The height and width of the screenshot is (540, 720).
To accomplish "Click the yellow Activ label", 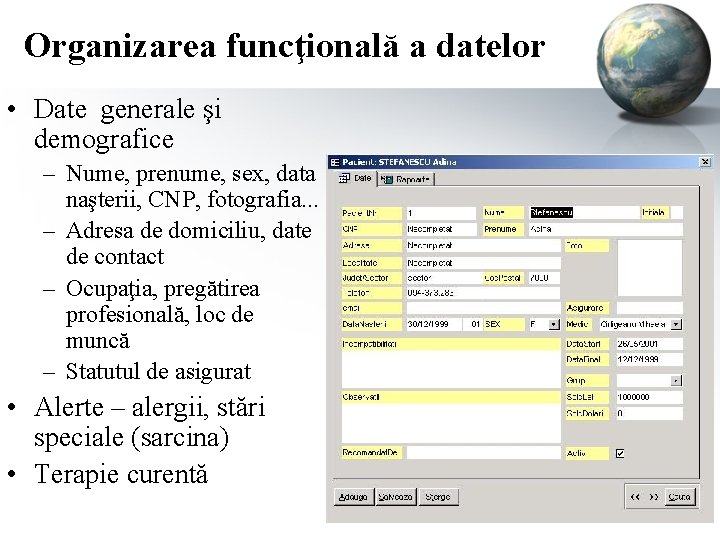I will tap(587, 453).
